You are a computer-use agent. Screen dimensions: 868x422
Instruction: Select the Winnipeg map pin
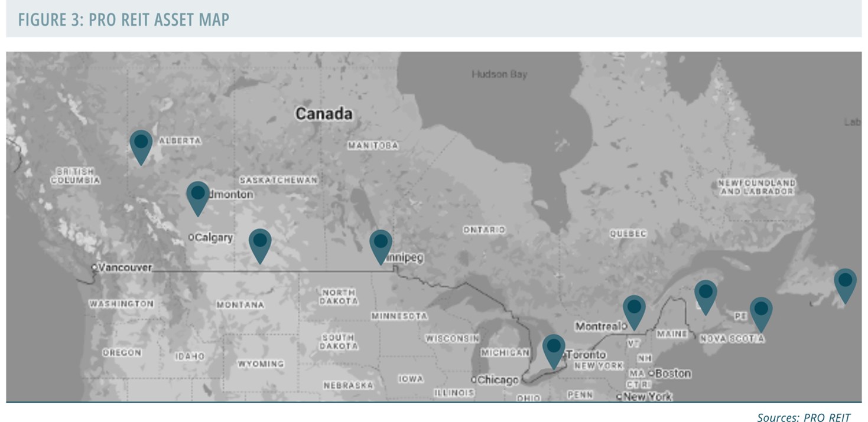[381, 244]
